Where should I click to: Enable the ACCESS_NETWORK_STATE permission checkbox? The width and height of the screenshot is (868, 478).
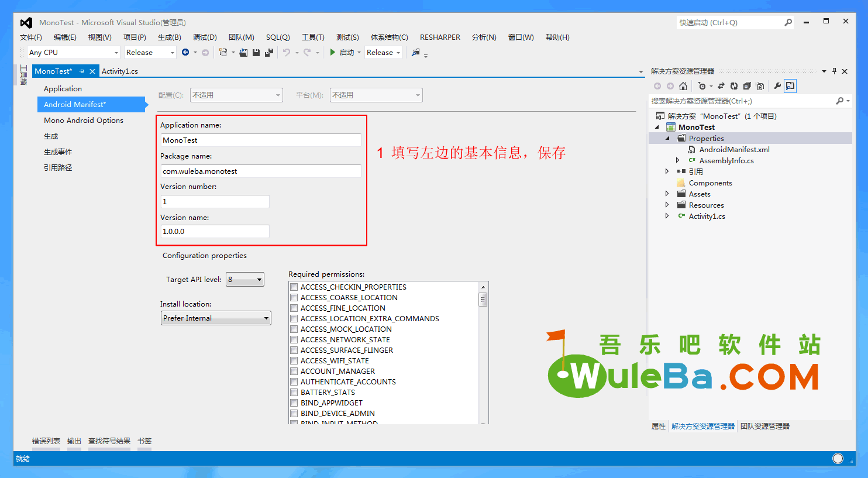(x=294, y=340)
